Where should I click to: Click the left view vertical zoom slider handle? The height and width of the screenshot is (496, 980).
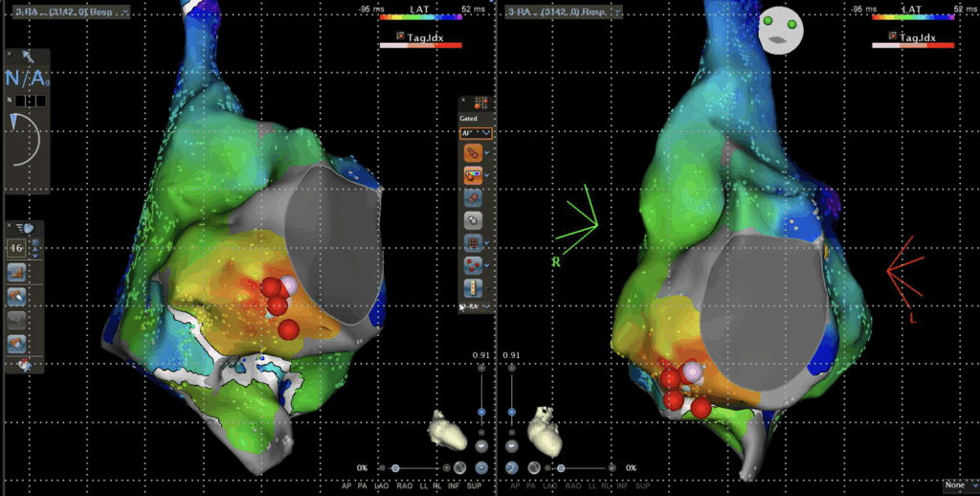(x=481, y=412)
